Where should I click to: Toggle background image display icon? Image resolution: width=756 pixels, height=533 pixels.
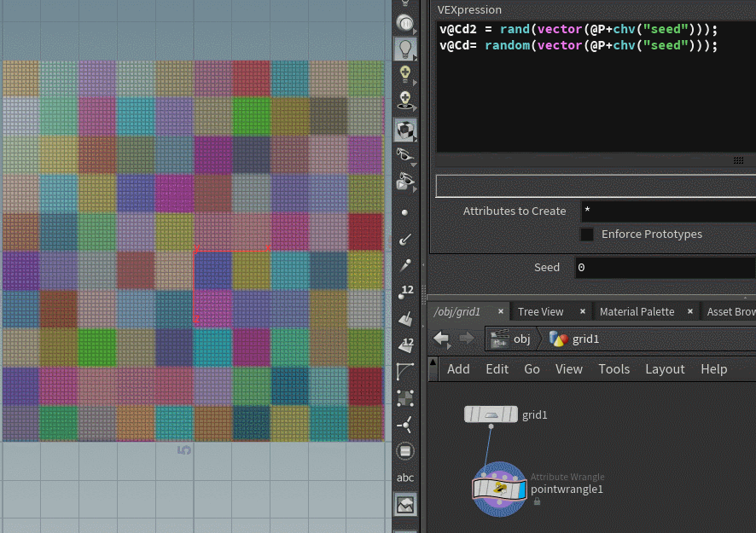[405, 505]
